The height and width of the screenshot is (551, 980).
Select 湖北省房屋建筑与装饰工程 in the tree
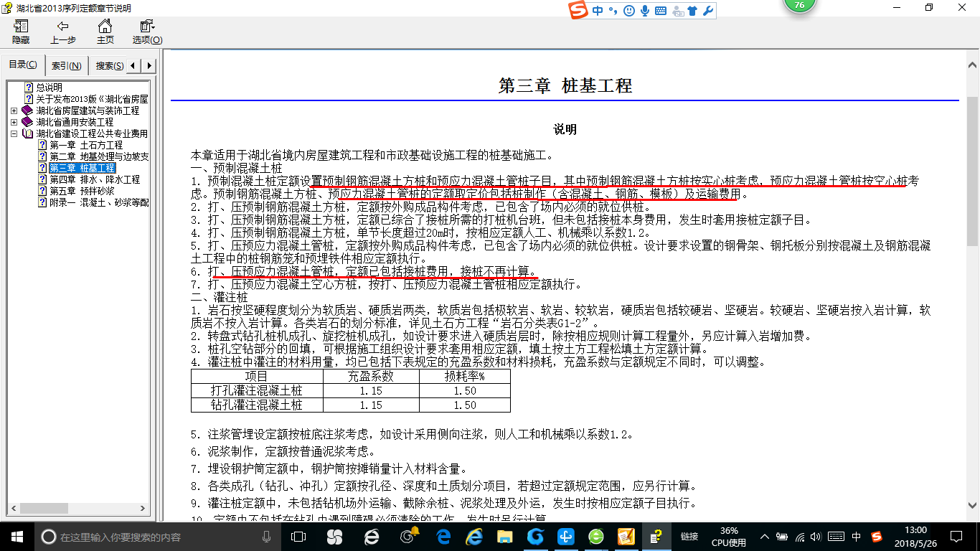click(x=88, y=110)
